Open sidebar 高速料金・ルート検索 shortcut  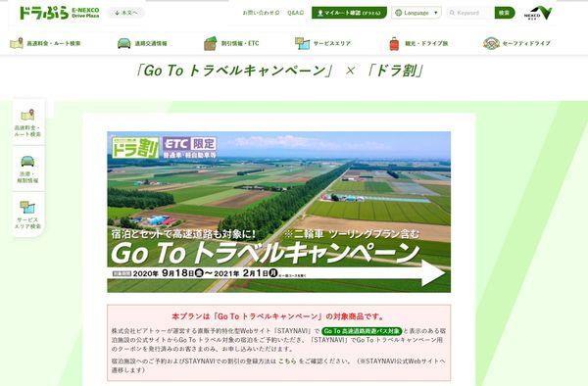coord(27,122)
